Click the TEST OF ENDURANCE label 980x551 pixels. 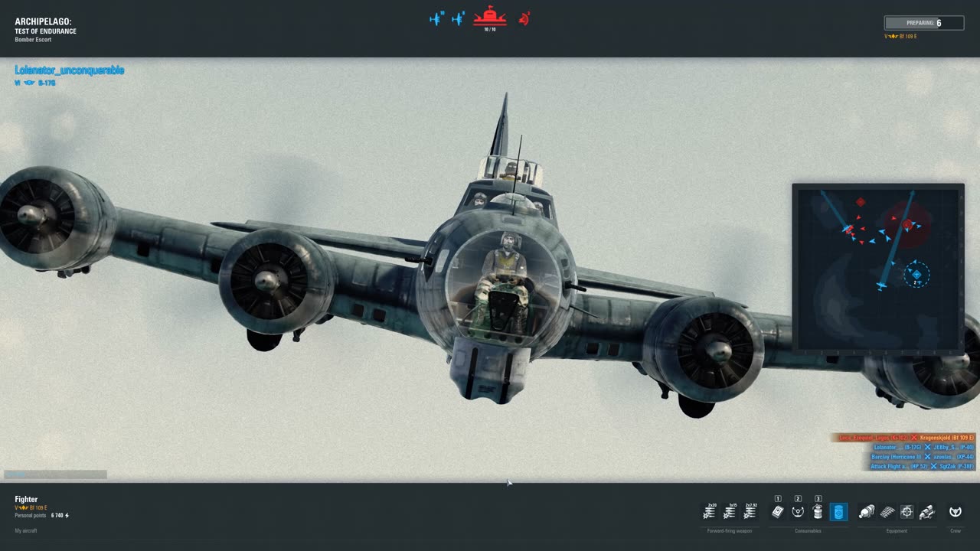pyautogui.click(x=45, y=31)
